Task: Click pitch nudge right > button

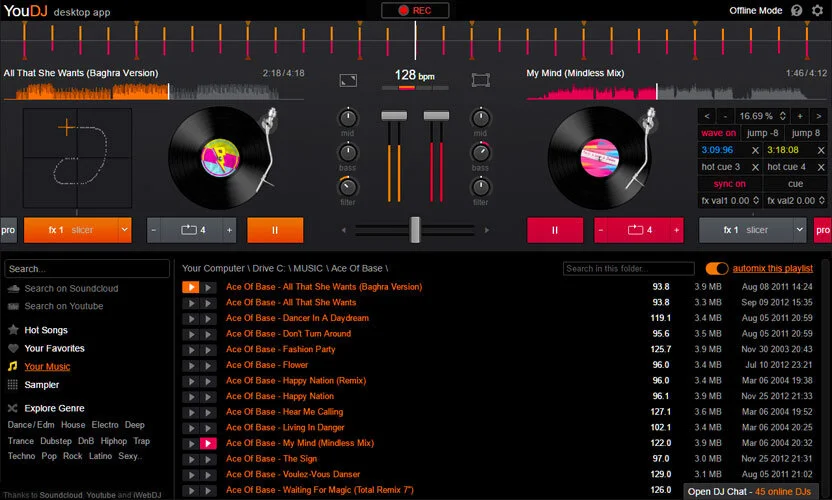Action: (x=818, y=116)
